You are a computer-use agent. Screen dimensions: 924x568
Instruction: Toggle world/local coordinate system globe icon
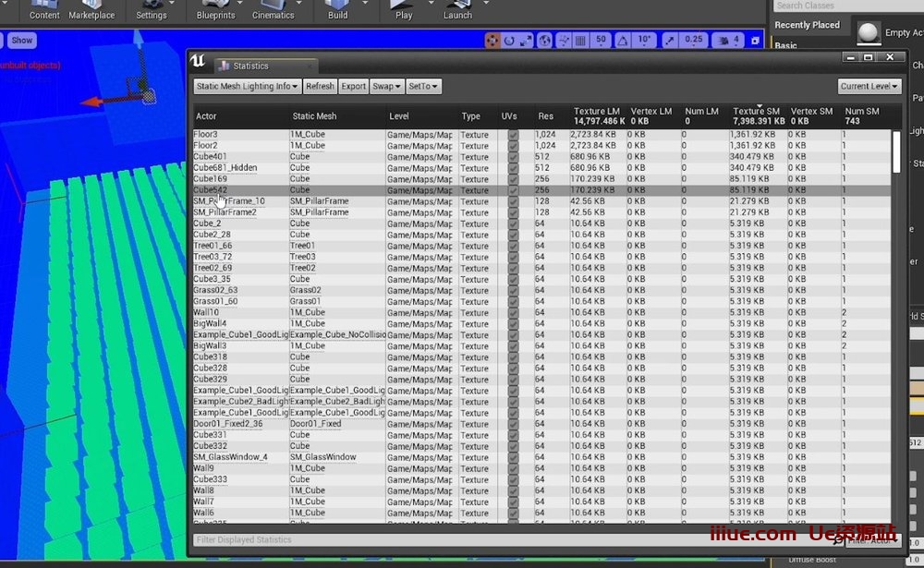545,41
